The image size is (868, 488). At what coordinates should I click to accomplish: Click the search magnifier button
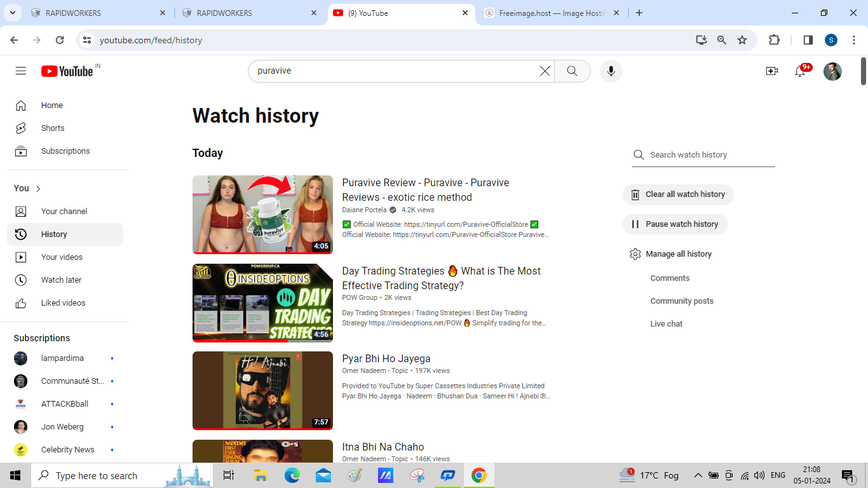pos(573,71)
